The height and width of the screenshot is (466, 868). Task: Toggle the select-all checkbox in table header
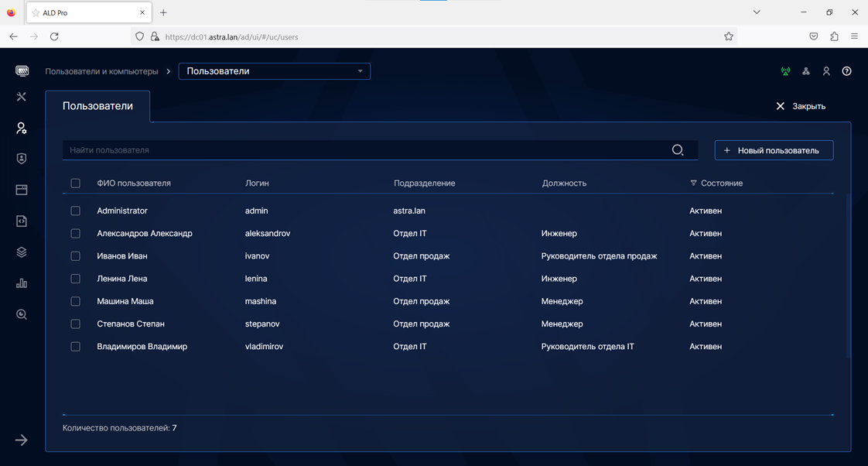pyautogui.click(x=75, y=183)
